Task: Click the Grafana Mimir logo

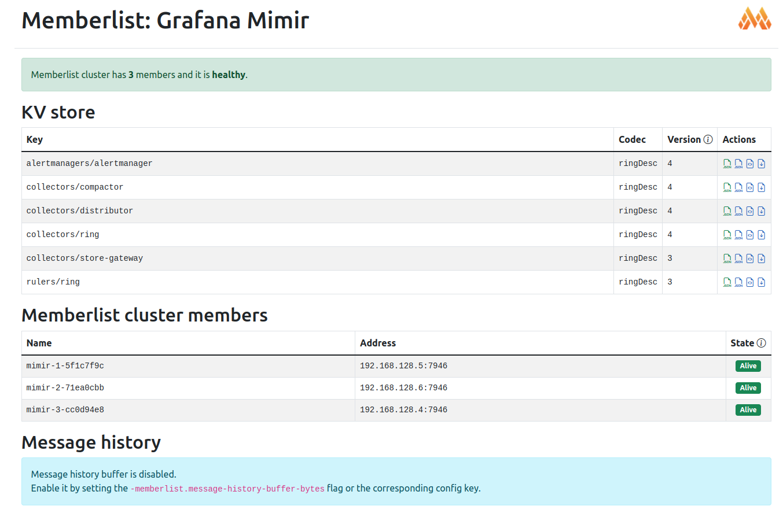Action: [755, 19]
